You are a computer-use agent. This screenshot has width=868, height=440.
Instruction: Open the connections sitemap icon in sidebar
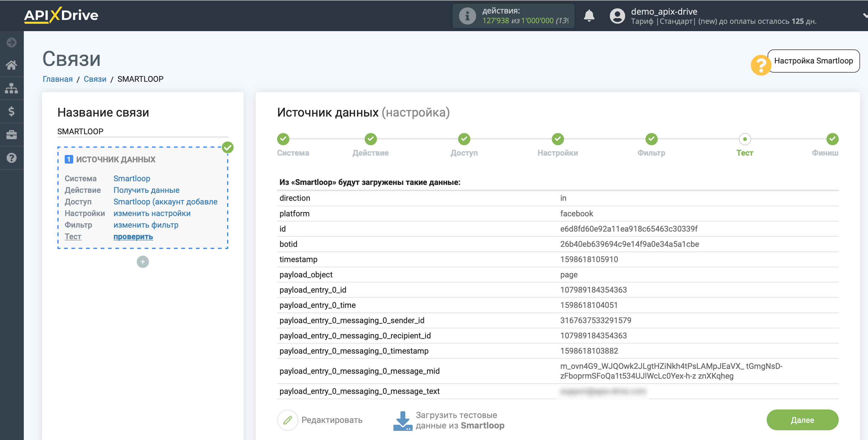12,88
